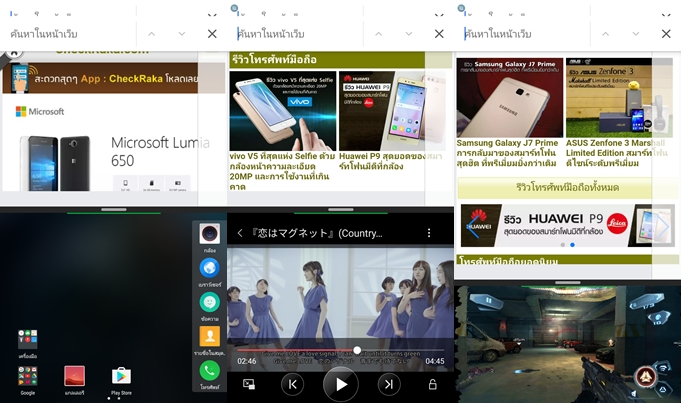
Task: Tap the HUAWEI P9 review banner
Action: (554, 224)
